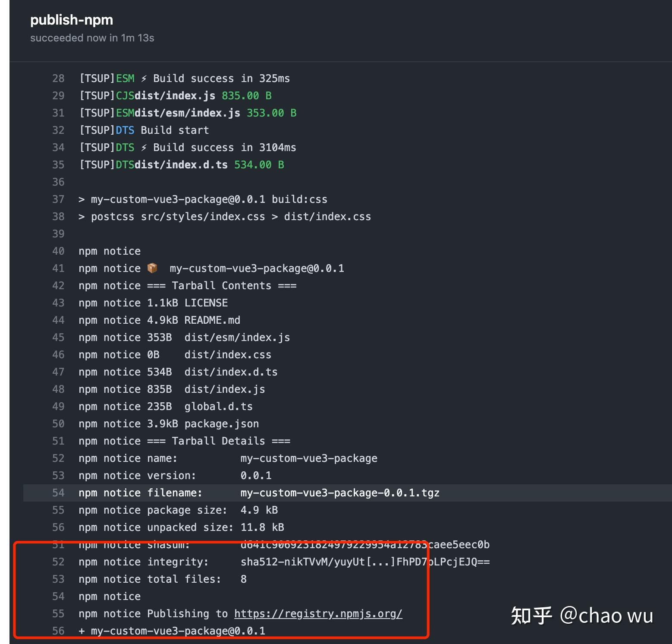Click the 'total files: 8' line

click(x=163, y=579)
